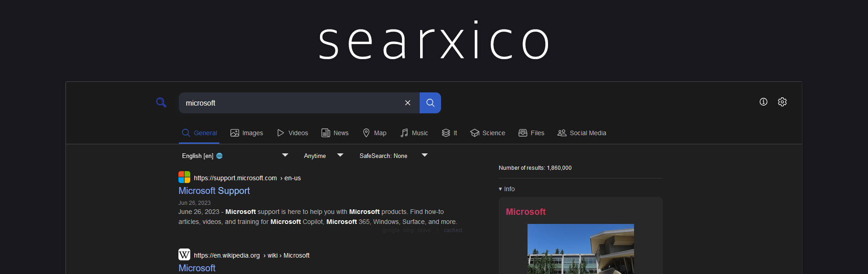Screen dimensions: 868x274
Task: Click Number of results: 1,860,000 text
Action: click(x=535, y=168)
